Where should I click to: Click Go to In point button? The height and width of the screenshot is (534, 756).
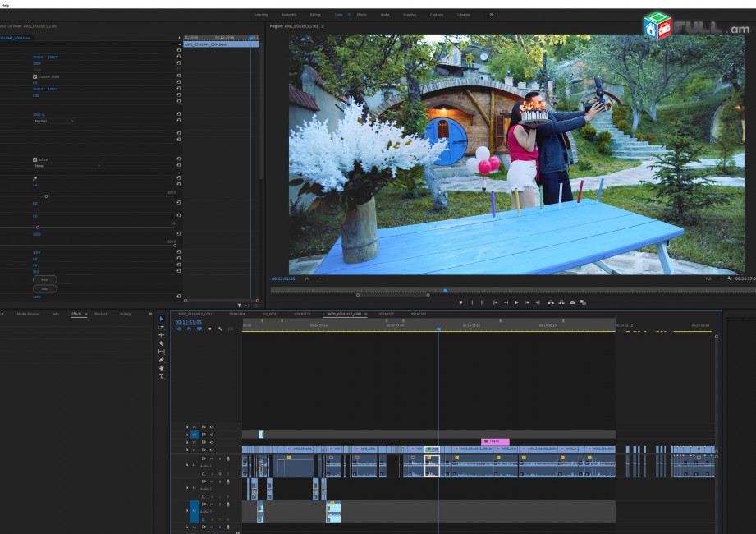(495, 302)
